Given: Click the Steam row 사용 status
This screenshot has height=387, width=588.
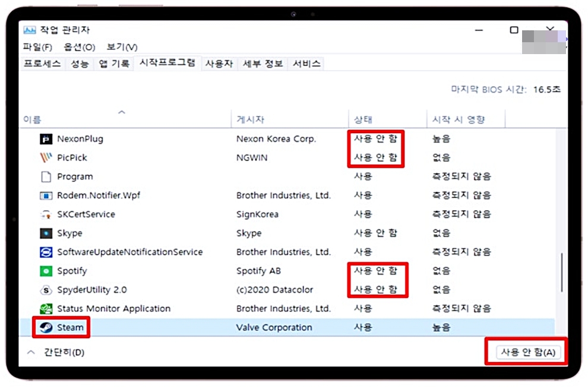Looking at the screenshot, I should pyautogui.click(x=363, y=328).
